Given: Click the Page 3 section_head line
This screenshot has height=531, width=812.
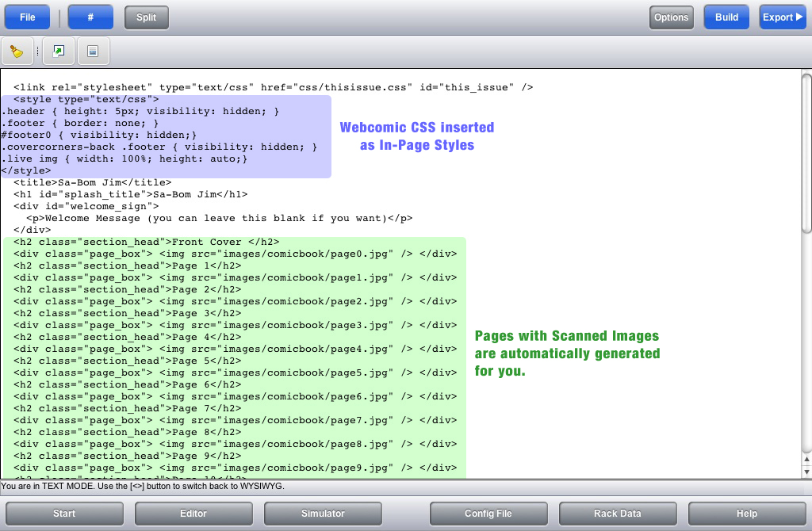Looking at the screenshot, I should pyautogui.click(x=128, y=314).
